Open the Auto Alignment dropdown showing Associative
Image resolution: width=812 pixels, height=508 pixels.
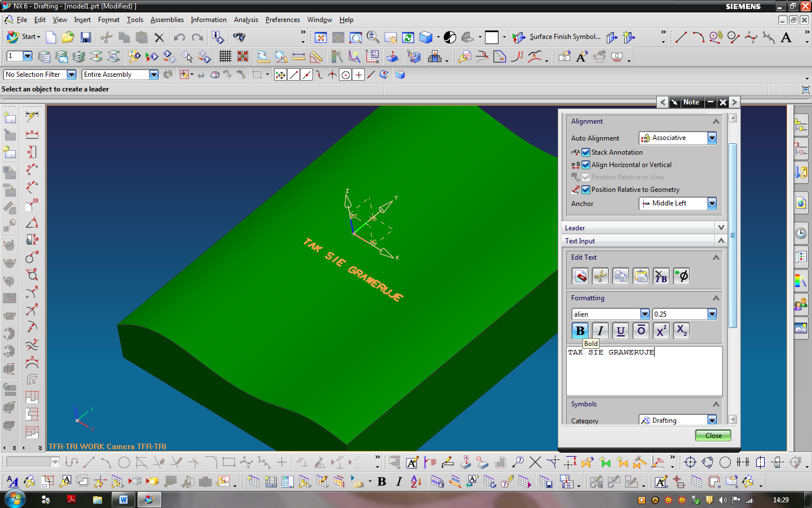(678, 138)
